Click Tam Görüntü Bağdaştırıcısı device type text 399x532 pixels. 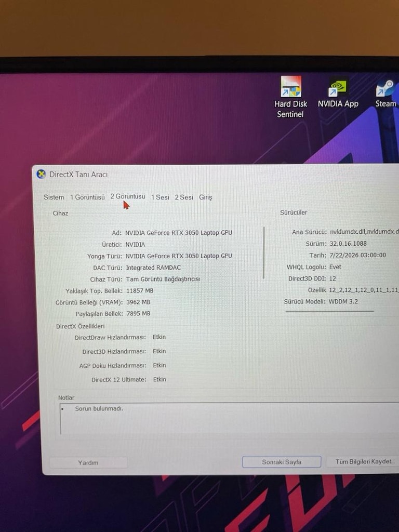click(163, 279)
